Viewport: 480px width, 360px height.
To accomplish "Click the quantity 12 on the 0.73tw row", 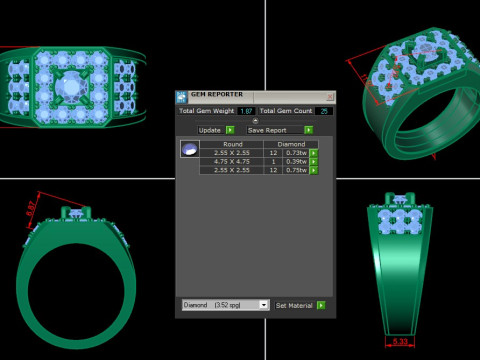I will (273, 153).
